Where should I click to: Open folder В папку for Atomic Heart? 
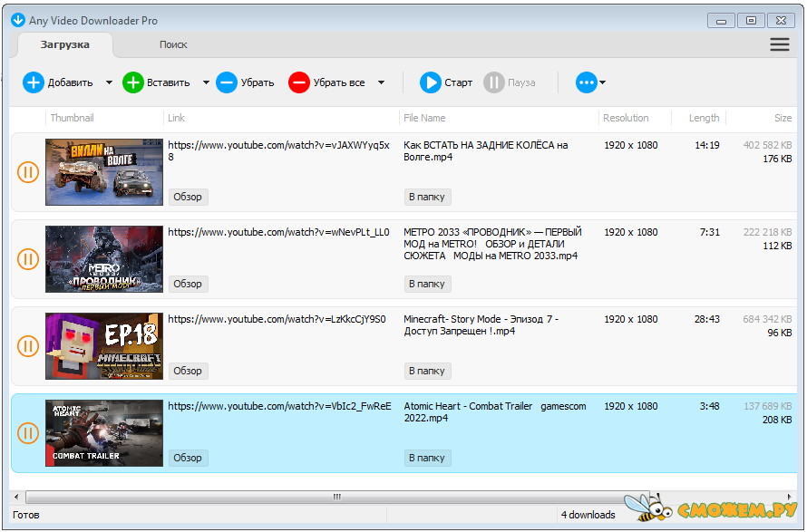pos(428,458)
